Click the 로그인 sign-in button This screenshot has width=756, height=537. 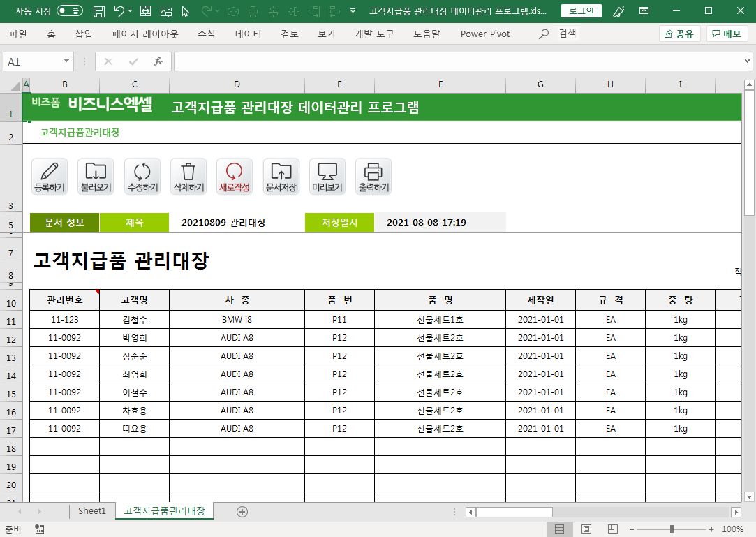[x=581, y=11]
